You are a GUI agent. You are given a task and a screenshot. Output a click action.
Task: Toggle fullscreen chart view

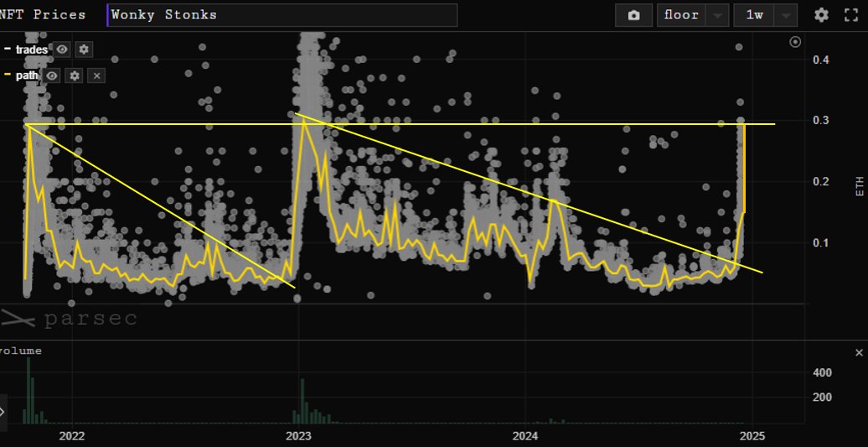(x=851, y=15)
